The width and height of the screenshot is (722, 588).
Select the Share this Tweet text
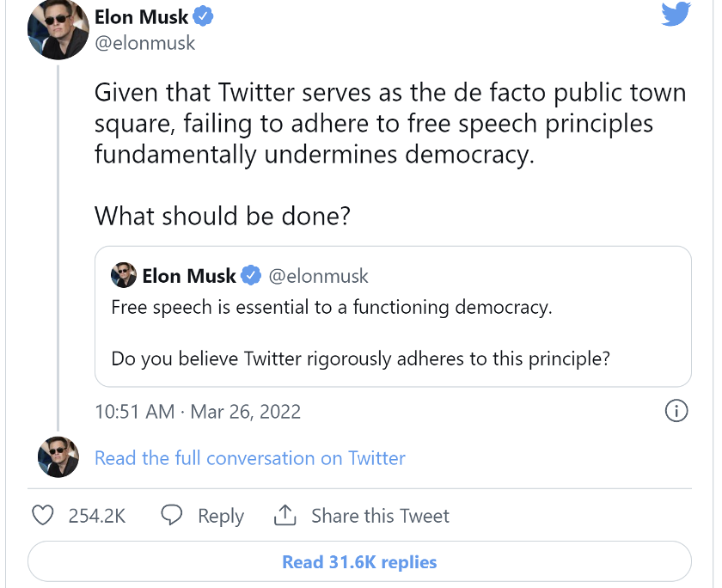[380, 516]
